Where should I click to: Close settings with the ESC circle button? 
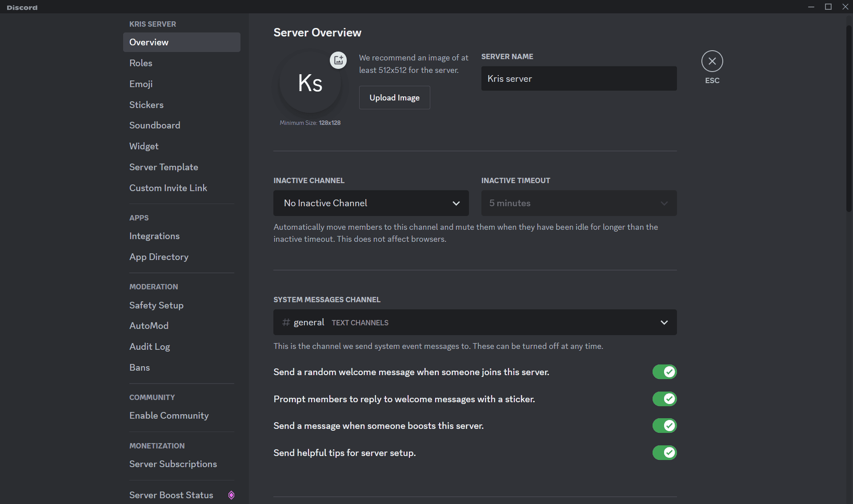[712, 61]
